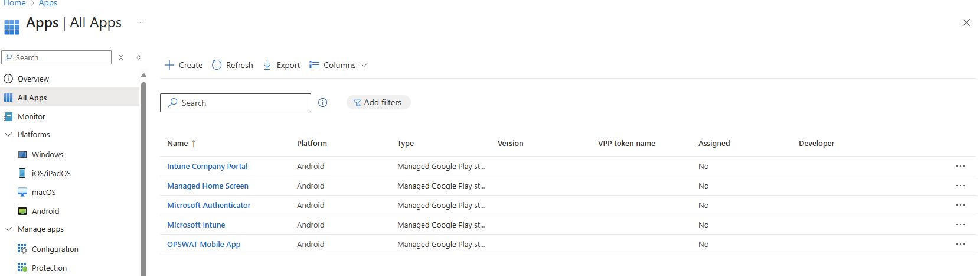Open Windows platform in sidebar
The height and width of the screenshot is (276, 980).
click(47, 154)
